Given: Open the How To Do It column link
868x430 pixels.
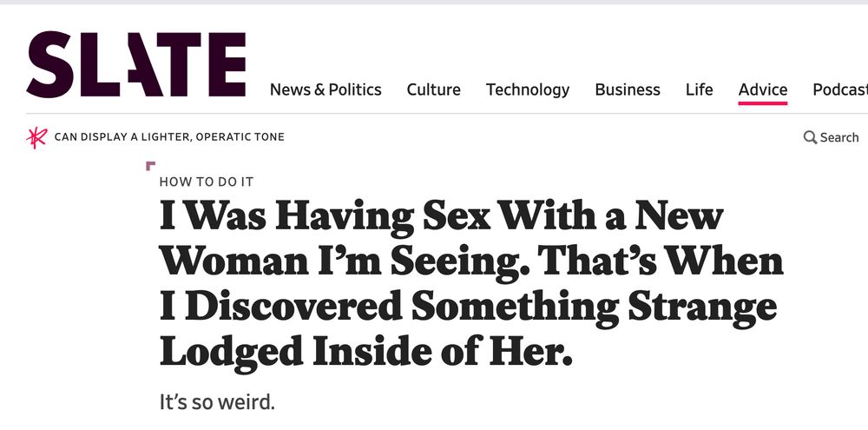Looking at the screenshot, I should coord(207,182).
